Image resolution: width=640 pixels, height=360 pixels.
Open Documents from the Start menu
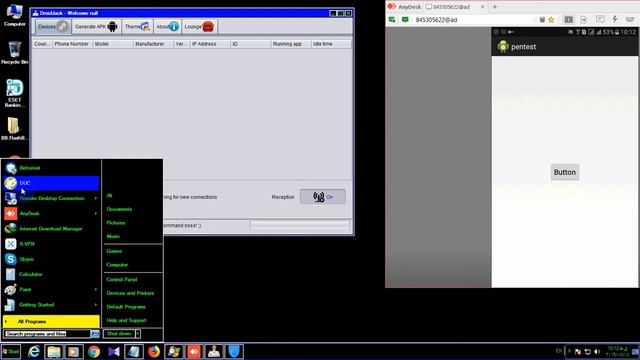[119, 209]
